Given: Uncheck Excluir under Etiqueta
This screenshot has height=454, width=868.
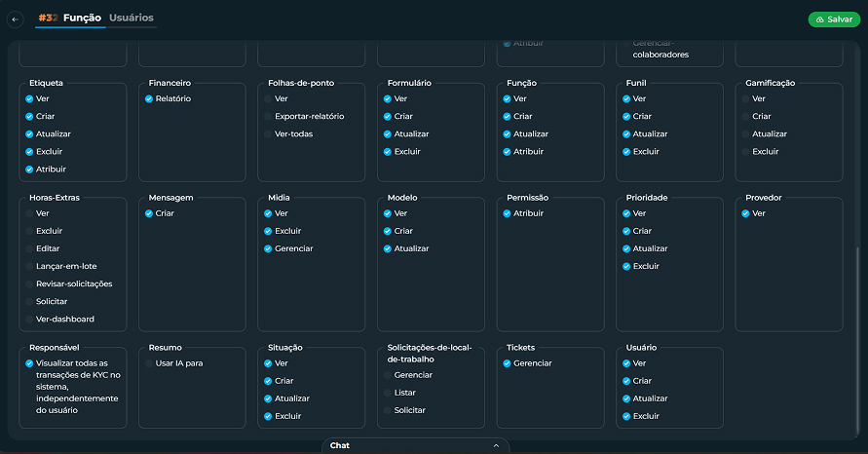Looking at the screenshot, I should 29,152.
